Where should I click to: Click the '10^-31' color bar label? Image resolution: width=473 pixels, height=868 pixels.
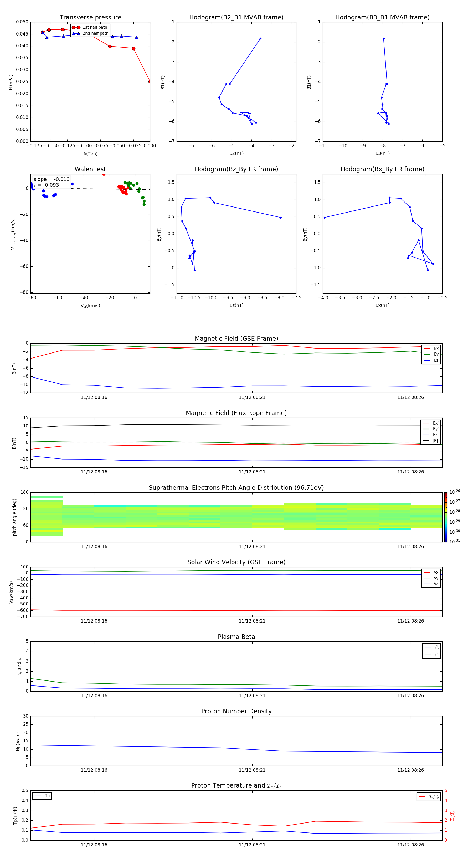(455, 542)
